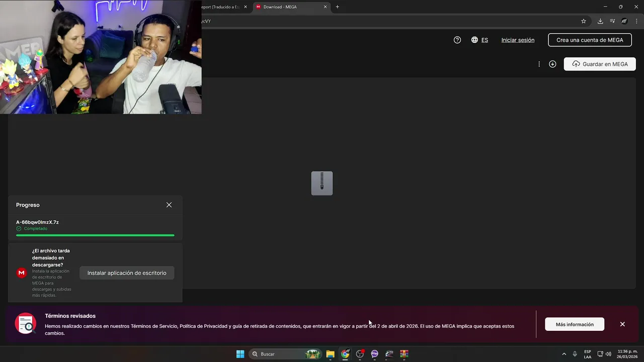This screenshot has height=362, width=644.
Task: Bookmark this page with star icon
Action: point(584,21)
